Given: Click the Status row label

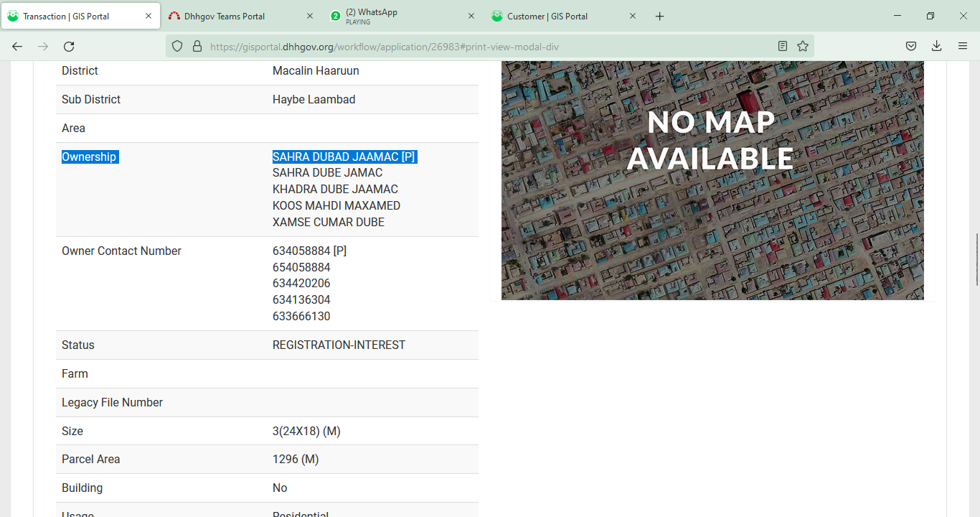Looking at the screenshot, I should tap(78, 345).
